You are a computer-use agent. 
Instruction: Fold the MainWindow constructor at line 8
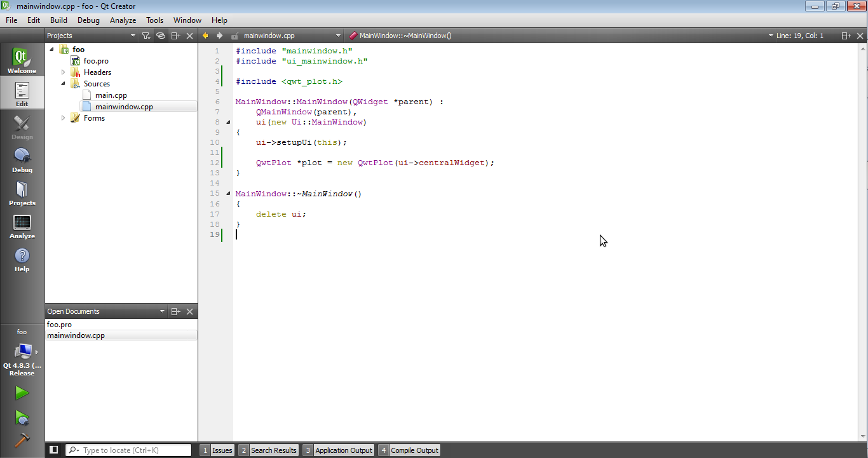tap(228, 122)
